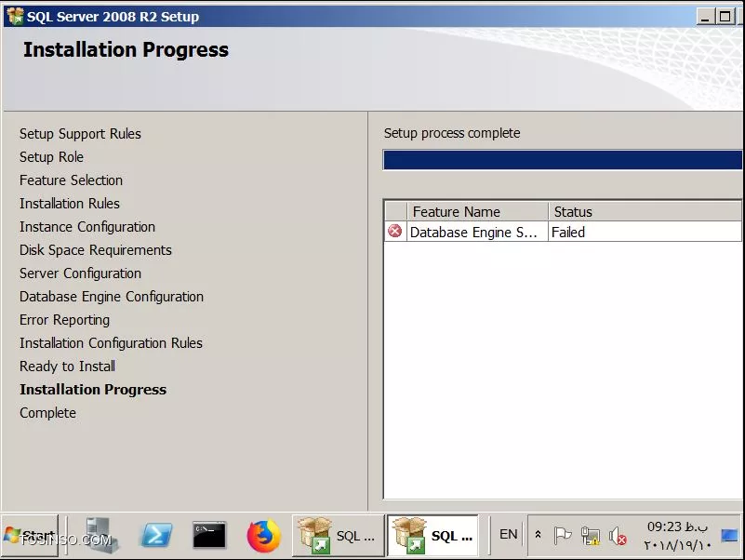Select Server Configuration step
745x560 pixels.
tap(80, 273)
